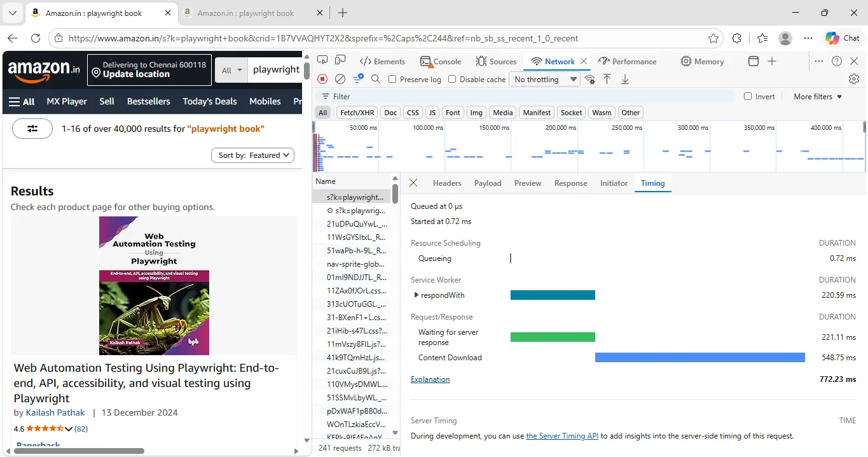This screenshot has width=868, height=457.
Task: Open DevTools customize ellipsis menu
Action: coord(820,61)
